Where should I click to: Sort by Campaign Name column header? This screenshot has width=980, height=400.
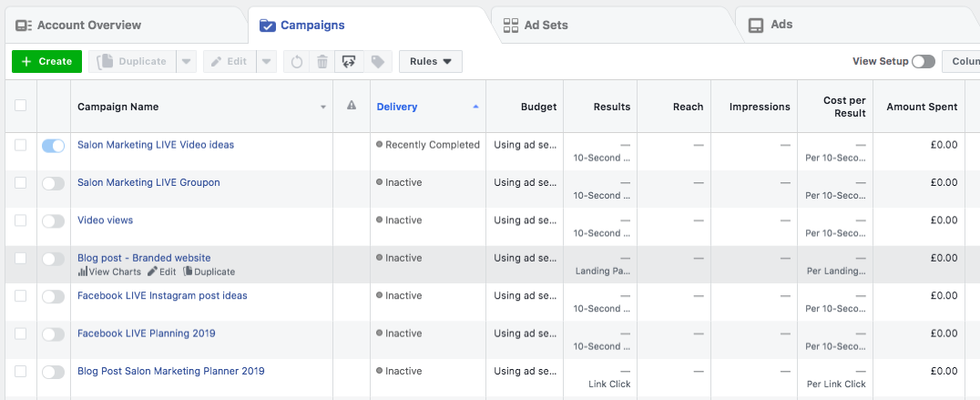(x=118, y=107)
